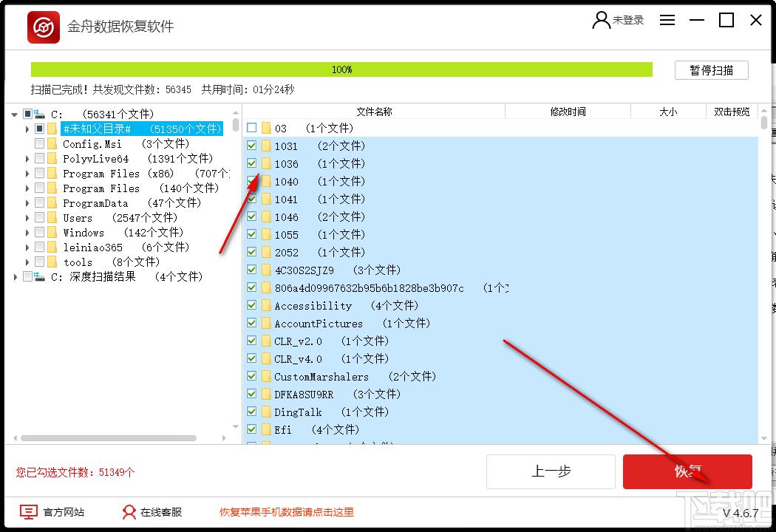Image resolution: width=776 pixels, height=532 pixels.
Task: Minimize the application window
Action: (697, 20)
